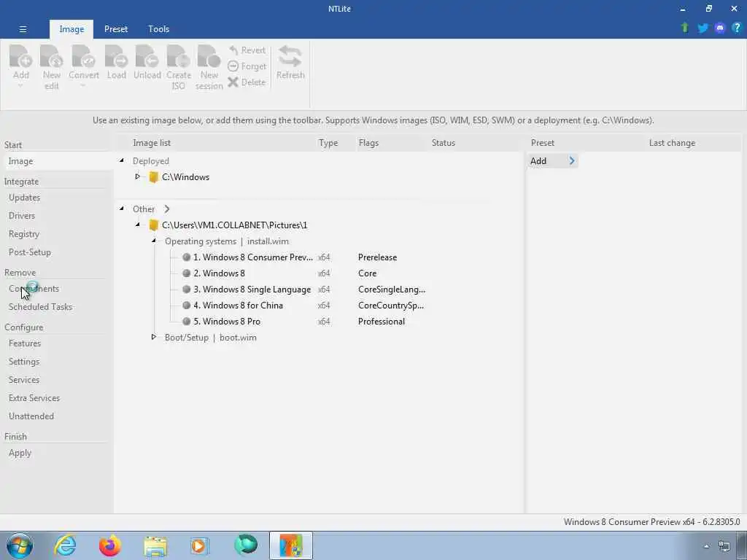Open the Windows Start button

20,545
